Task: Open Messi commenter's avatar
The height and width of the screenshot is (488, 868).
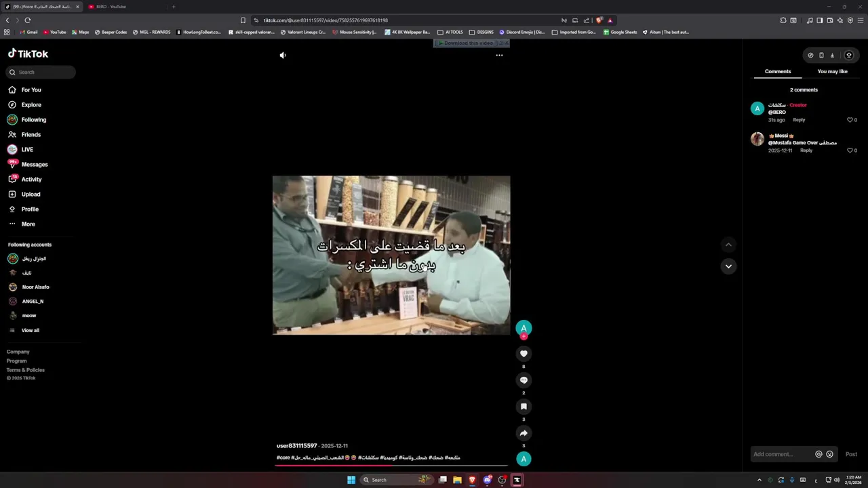Action: tap(757, 139)
